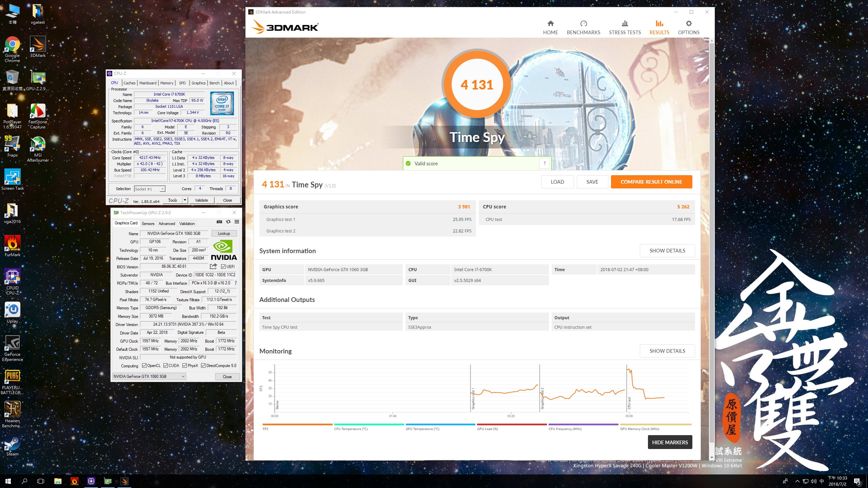Select the orange FPS legend bar
868x488 pixels.
[297, 424]
